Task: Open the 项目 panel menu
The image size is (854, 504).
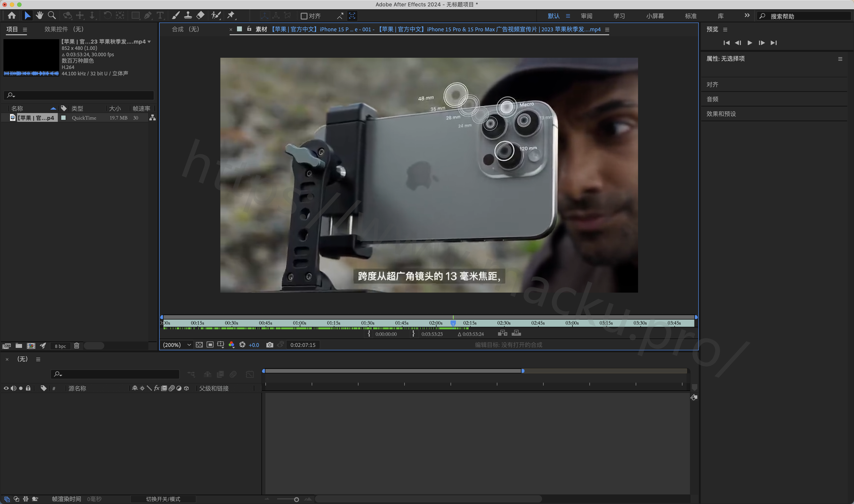Action: pyautogui.click(x=25, y=30)
